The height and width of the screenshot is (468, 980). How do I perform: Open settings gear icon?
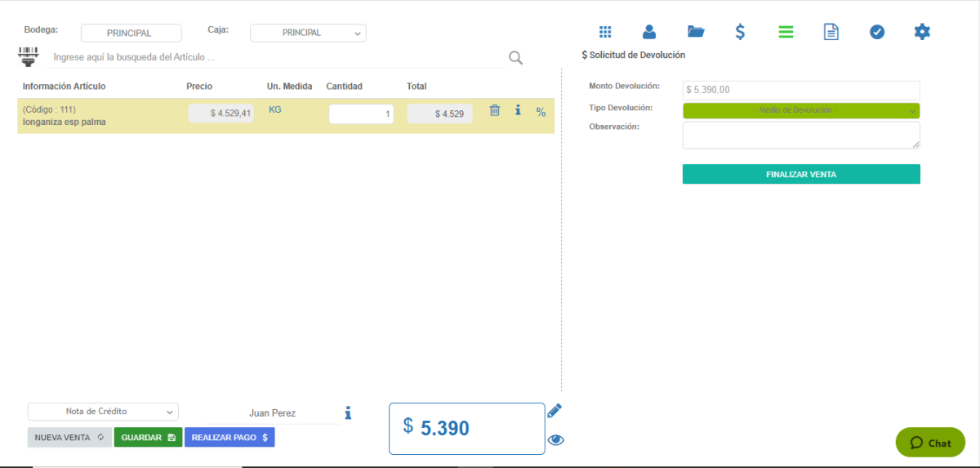tap(922, 32)
